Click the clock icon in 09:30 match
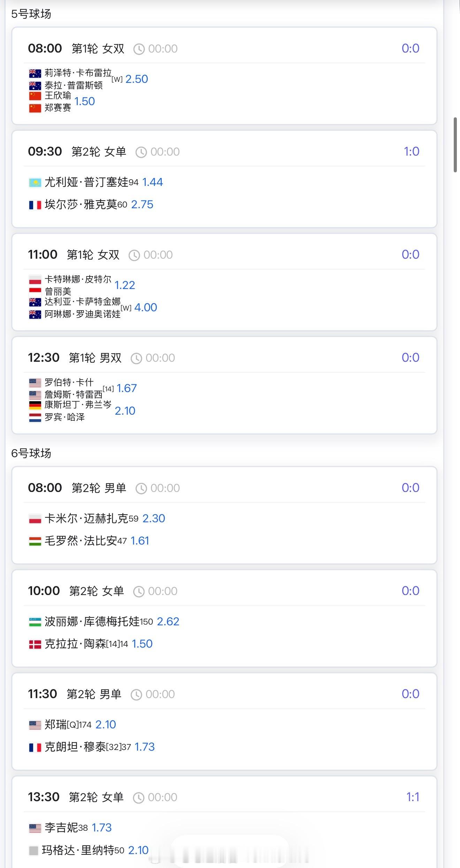Image resolution: width=460 pixels, height=868 pixels. (141, 152)
